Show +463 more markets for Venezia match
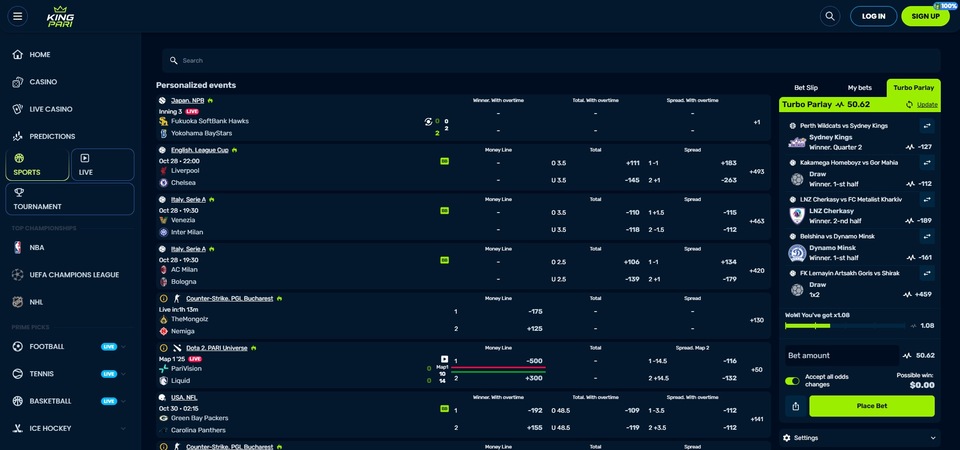The height and width of the screenshot is (450, 960). coord(757,221)
